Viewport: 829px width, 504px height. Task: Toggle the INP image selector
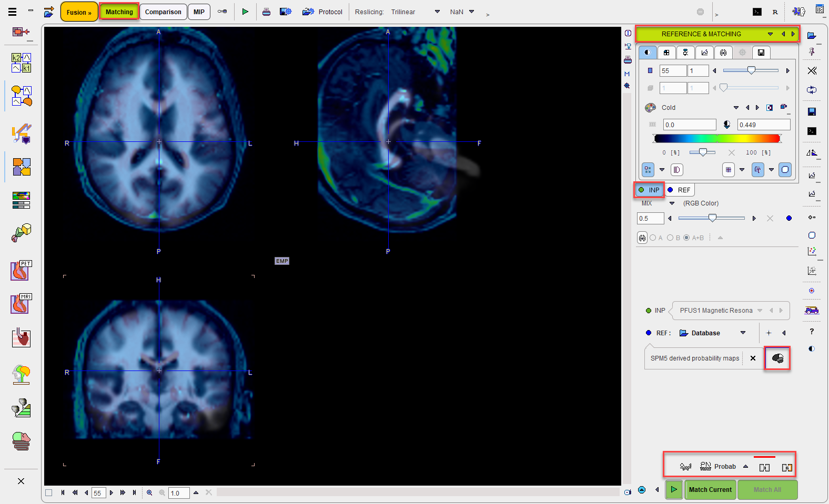649,190
